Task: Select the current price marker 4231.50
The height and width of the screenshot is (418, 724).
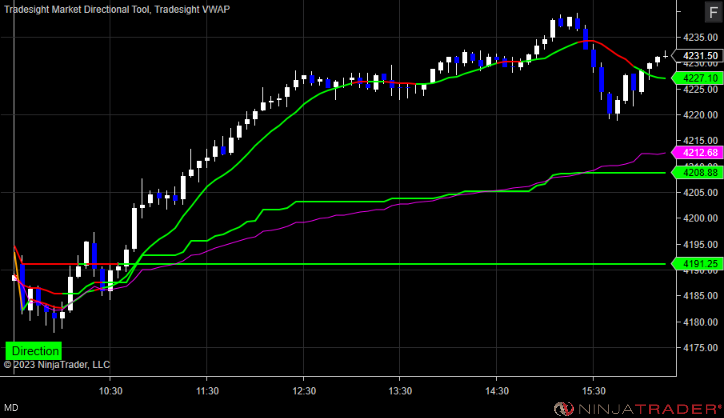Action: coord(697,56)
